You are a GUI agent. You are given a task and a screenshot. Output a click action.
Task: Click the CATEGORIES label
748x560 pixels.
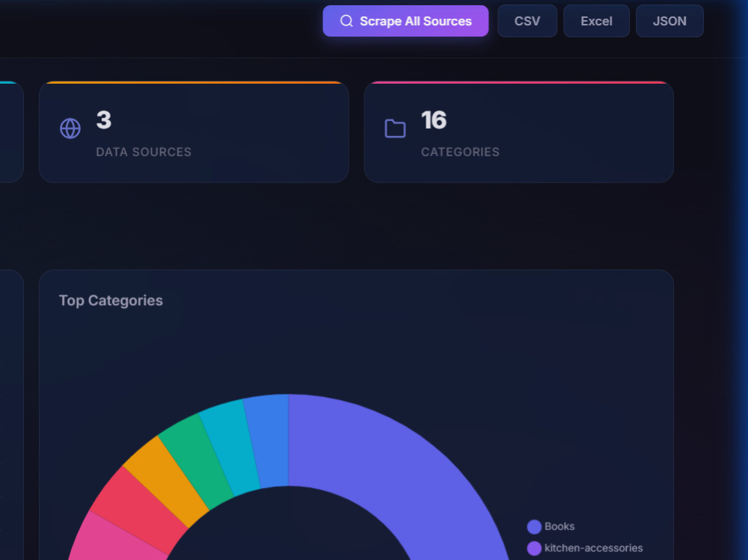tap(460, 152)
